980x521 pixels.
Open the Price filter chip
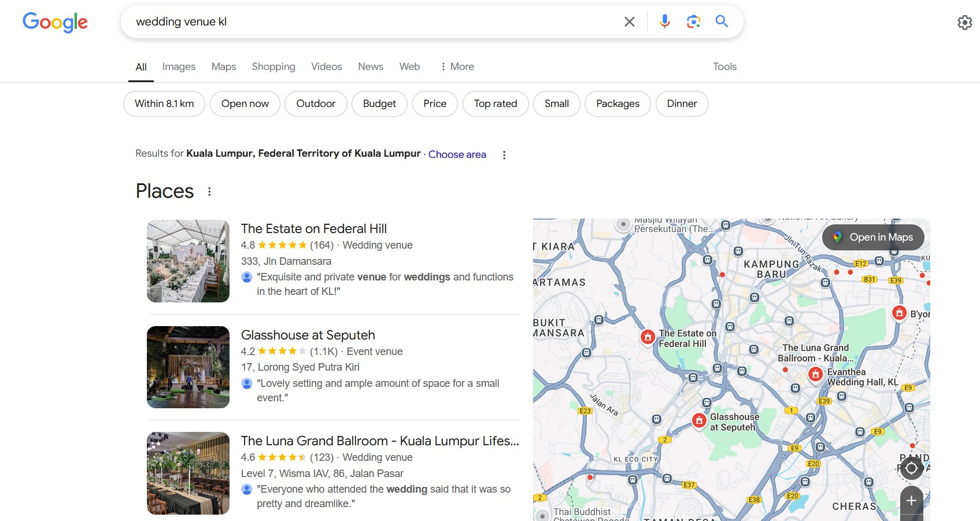coord(435,104)
